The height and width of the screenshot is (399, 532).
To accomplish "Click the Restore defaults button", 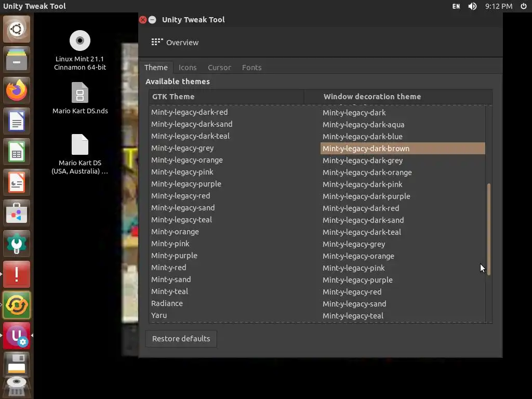I will tap(181, 339).
